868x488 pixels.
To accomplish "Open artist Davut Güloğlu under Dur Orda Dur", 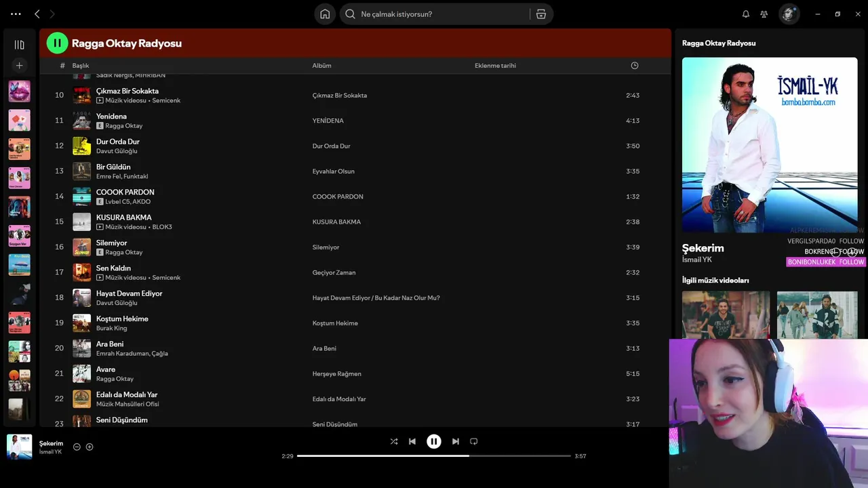I will coord(117,151).
